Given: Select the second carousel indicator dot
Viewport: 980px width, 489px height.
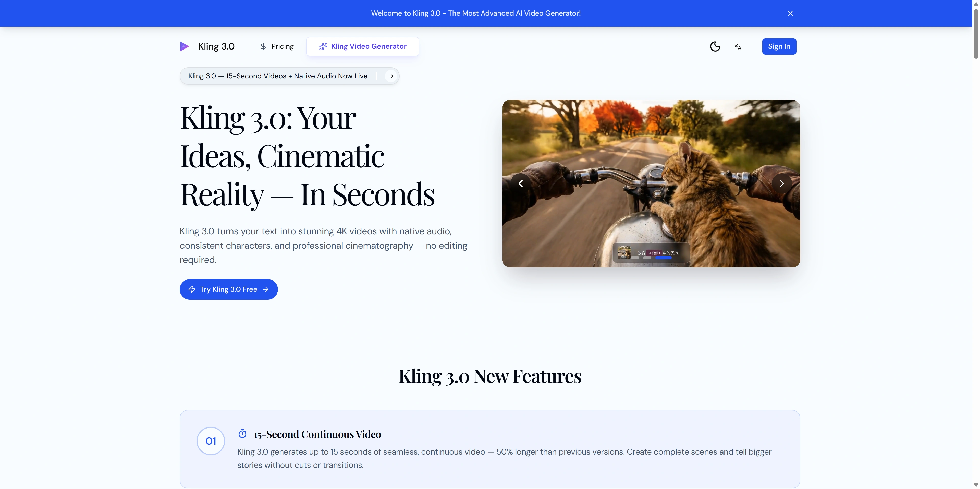Looking at the screenshot, I should point(647,258).
